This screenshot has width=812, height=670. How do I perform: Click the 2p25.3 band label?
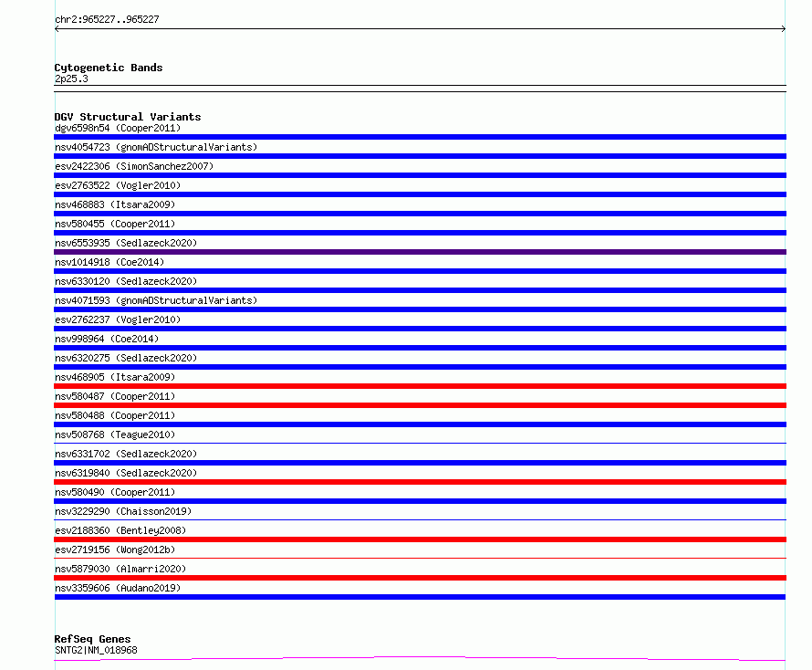click(71, 79)
